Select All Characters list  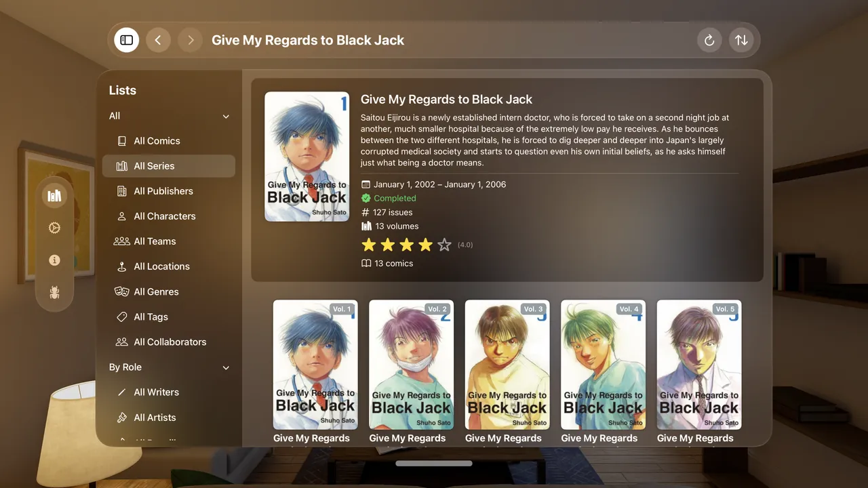coord(169,216)
